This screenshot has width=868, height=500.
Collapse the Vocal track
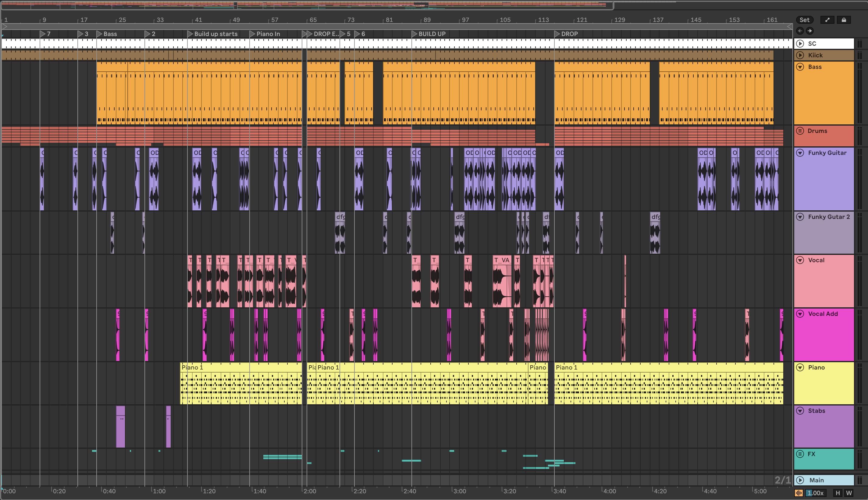(x=800, y=260)
